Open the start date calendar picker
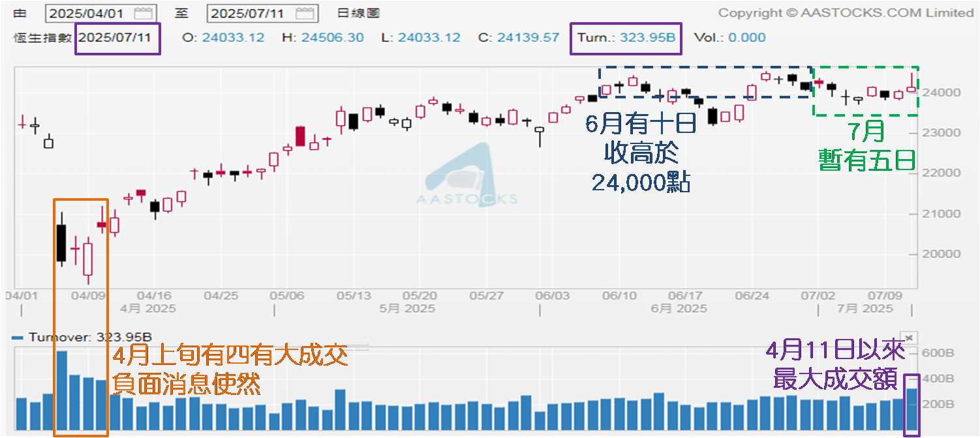 click(143, 13)
